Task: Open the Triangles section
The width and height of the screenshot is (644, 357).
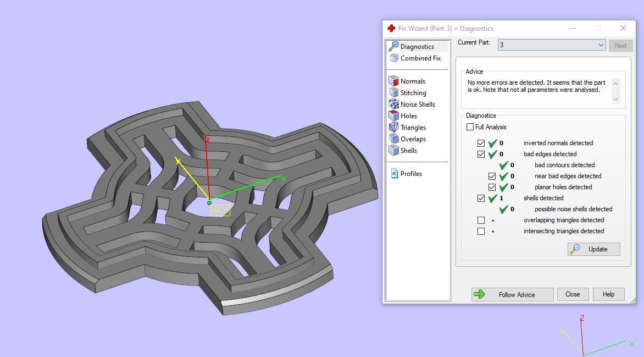Action: [413, 127]
